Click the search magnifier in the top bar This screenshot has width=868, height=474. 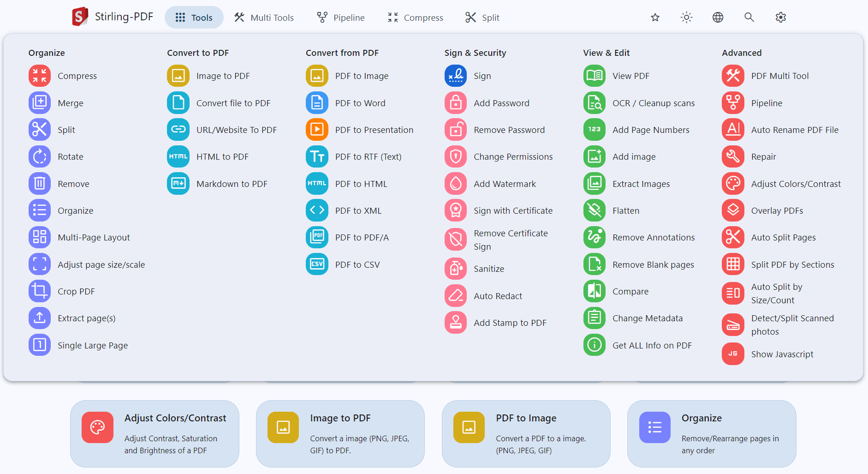749,17
